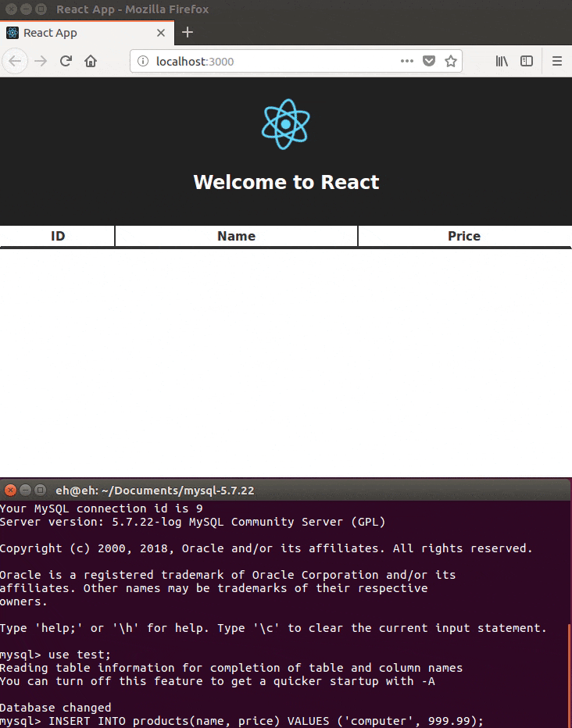The image size is (572, 728).
Task: Reload the current page
Action: (66, 61)
